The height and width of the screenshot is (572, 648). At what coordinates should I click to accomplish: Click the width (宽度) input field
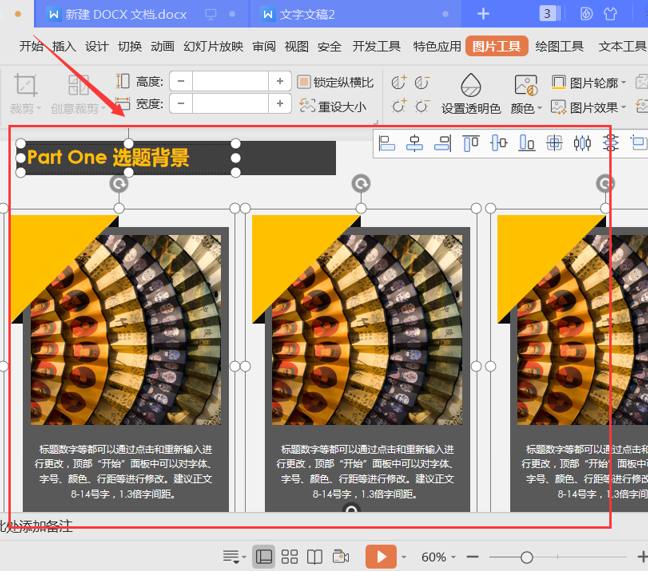(230, 103)
